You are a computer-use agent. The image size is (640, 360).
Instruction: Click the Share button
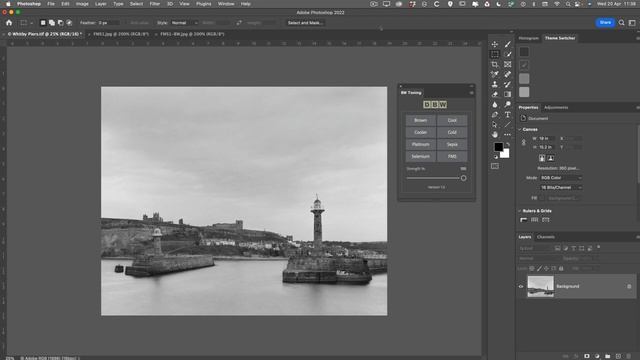[x=605, y=23]
